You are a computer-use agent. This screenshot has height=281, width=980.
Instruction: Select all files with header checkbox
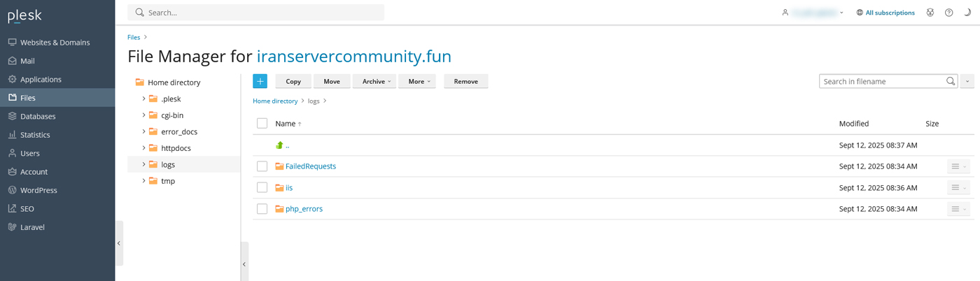pos(262,124)
